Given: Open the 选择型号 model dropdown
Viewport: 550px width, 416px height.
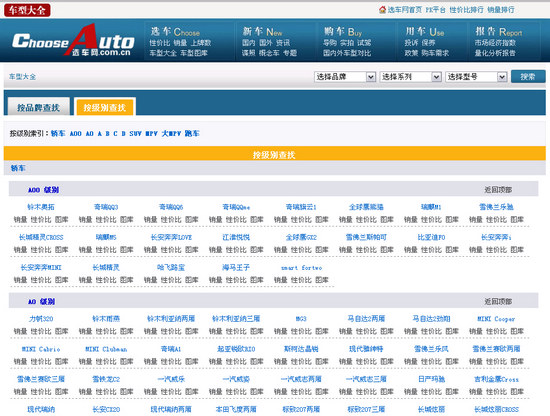Looking at the screenshot, I should tap(476, 77).
